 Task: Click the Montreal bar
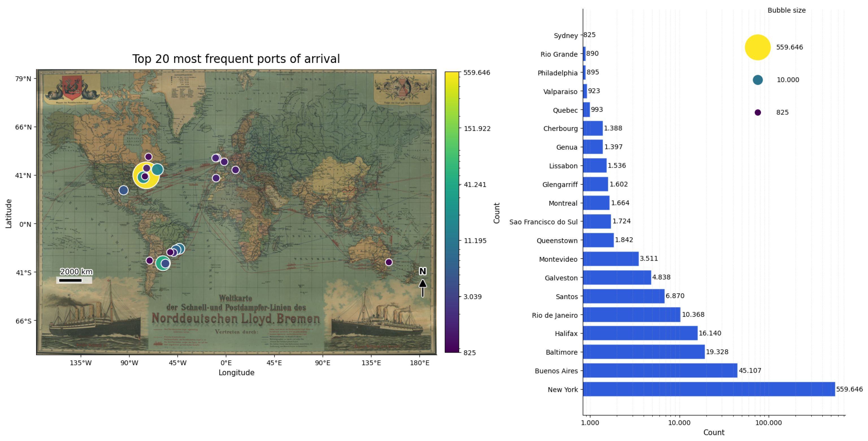(596, 202)
